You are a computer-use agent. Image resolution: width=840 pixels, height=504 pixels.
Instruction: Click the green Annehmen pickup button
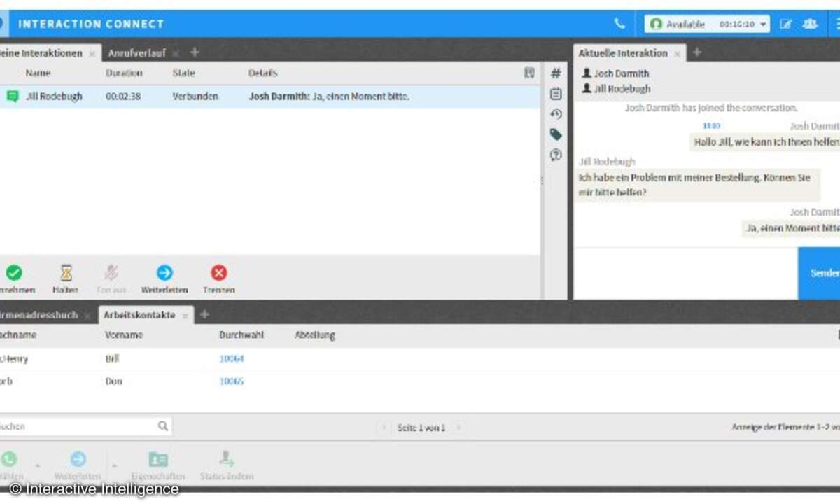coord(13,279)
